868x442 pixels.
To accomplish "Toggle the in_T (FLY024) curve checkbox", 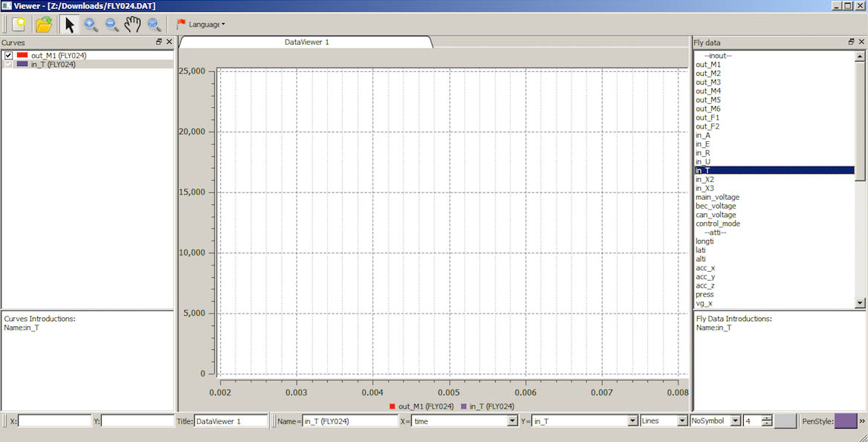I will pyautogui.click(x=8, y=64).
